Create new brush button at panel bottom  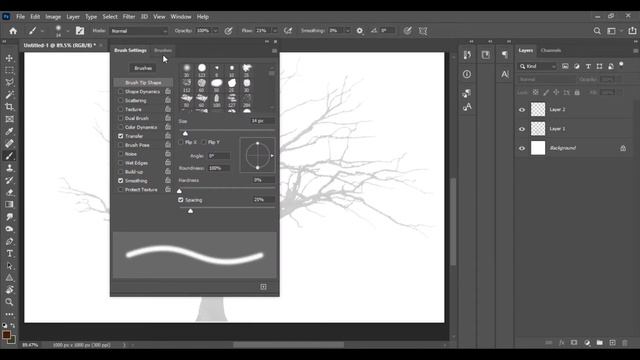(x=263, y=287)
